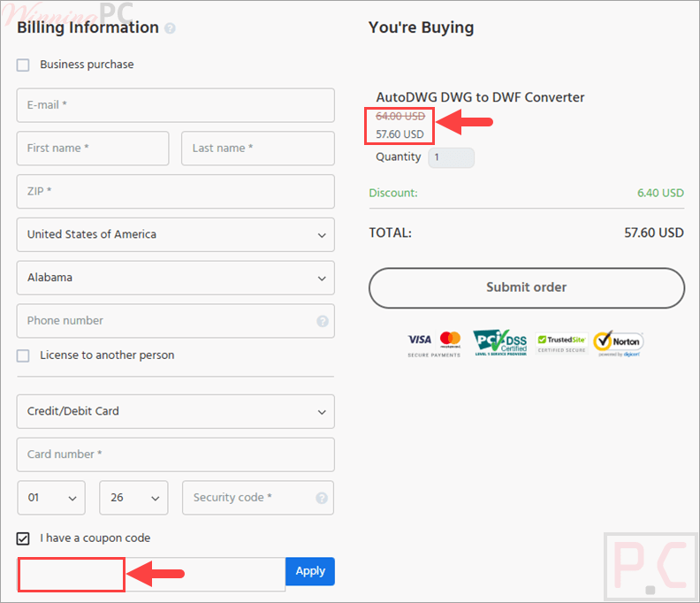Focus the Phone number field
The image size is (700, 603).
coord(176,321)
